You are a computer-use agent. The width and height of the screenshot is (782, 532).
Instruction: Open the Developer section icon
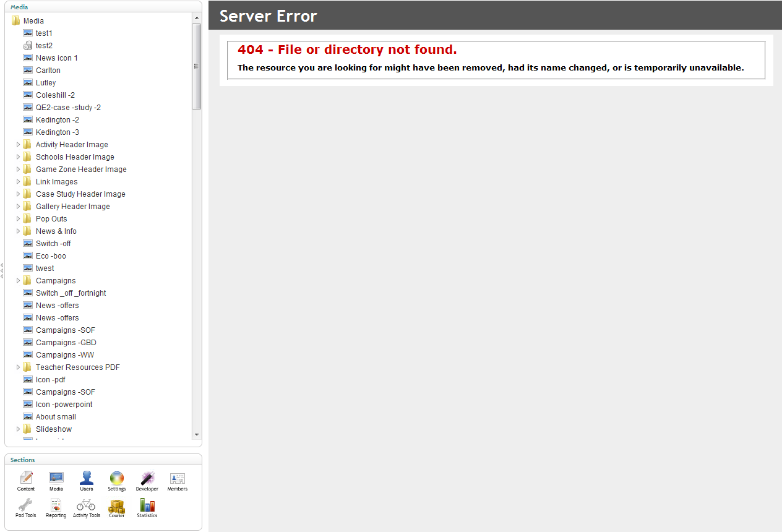(147, 478)
